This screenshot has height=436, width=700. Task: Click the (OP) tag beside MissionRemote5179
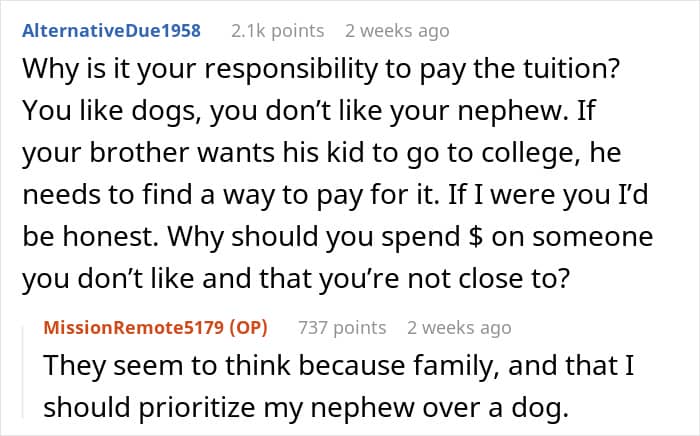click(248, 328)
